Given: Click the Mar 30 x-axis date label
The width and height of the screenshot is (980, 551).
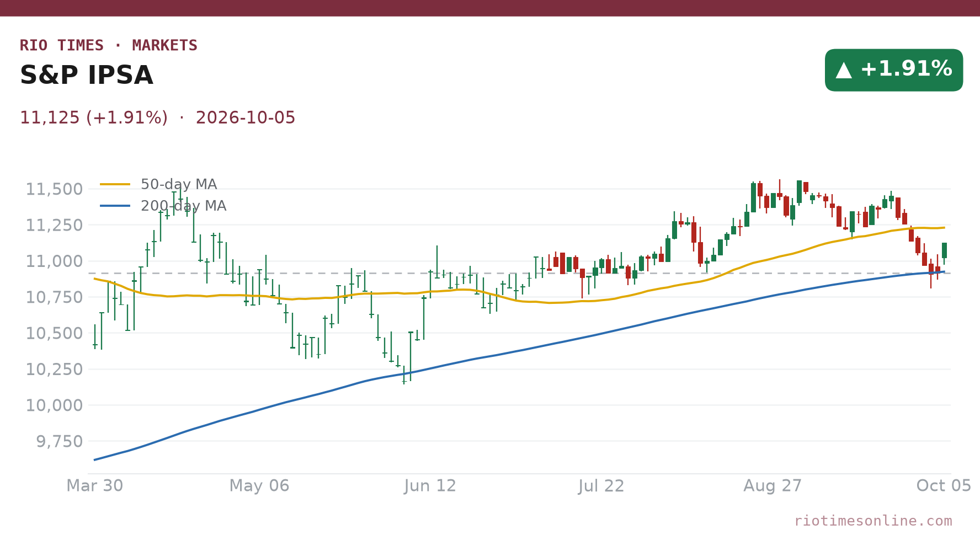Looking at the screenshot, I should pyautogui.click(x=95, y=486).
